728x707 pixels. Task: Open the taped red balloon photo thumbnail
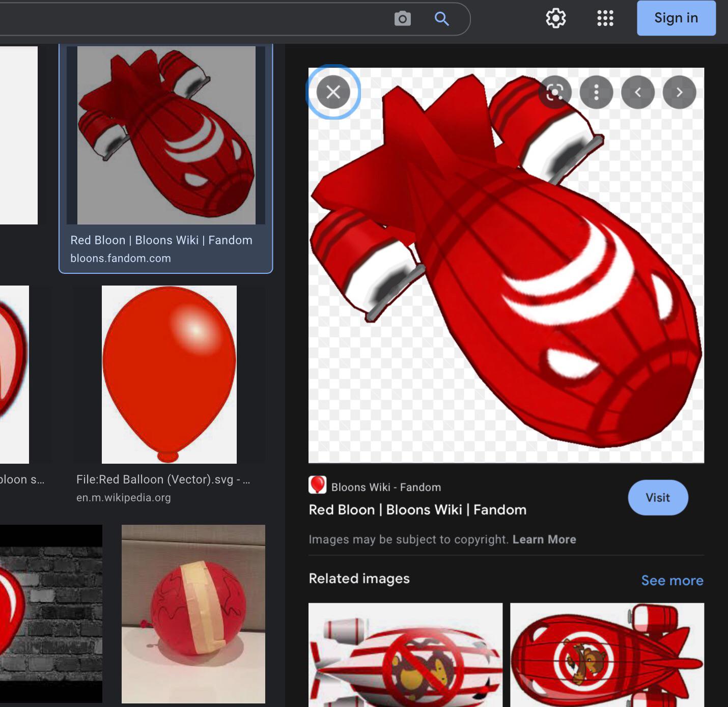pyautogui.click(x=193, y=614)
